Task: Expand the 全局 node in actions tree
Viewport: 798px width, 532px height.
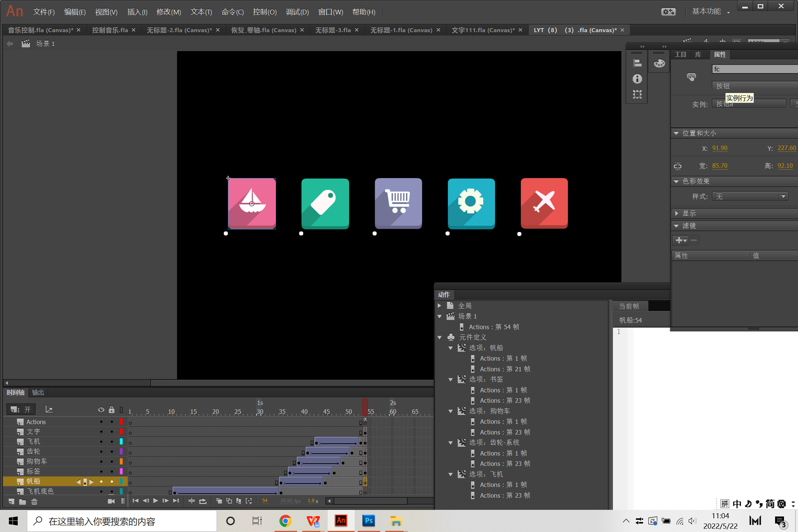Action: pyautogui.click(x=440, y=306)
